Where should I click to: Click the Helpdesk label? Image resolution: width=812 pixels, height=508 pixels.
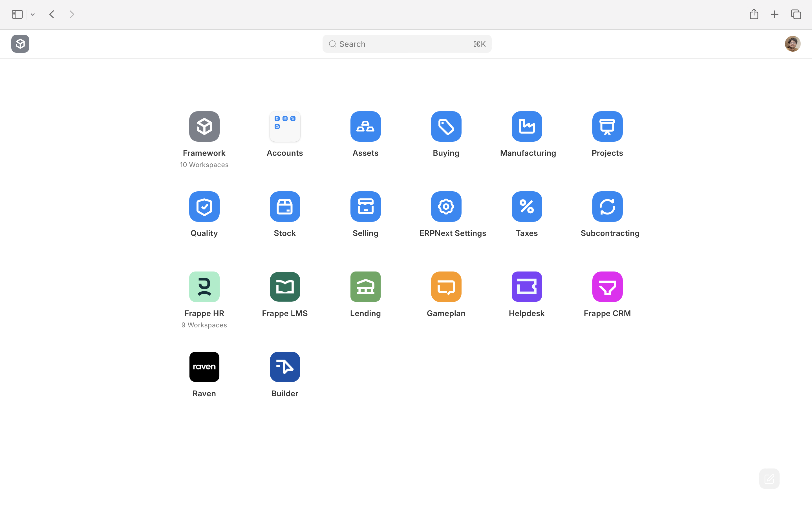[526, 314]
